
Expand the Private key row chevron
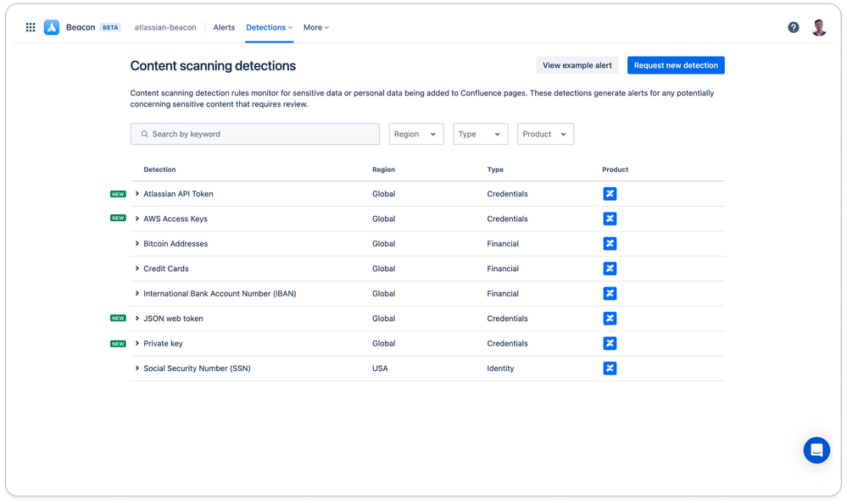137,343
